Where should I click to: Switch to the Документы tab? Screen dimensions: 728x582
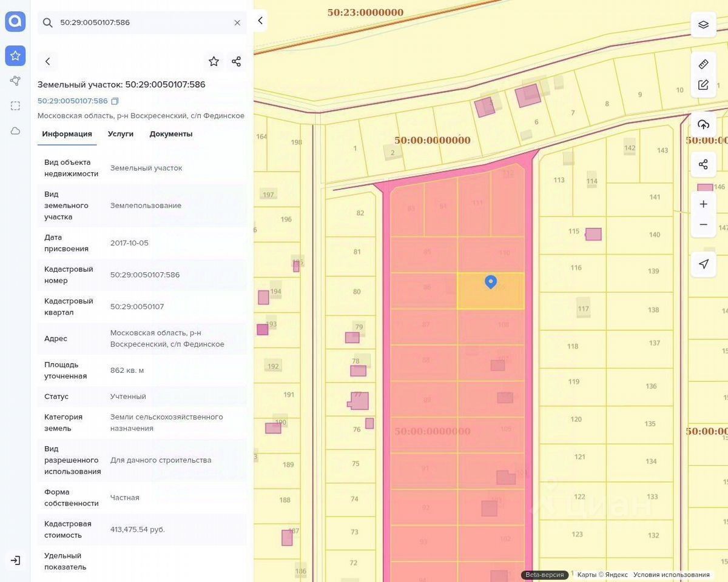pyautogui.click(x=171, y=134)
